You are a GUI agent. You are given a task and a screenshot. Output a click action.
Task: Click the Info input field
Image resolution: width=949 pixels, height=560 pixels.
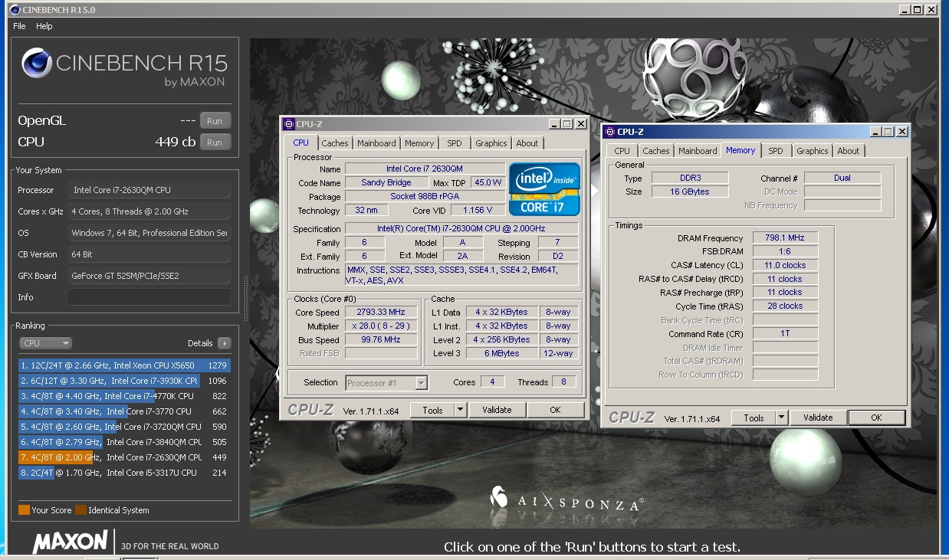tap(149, 297)
